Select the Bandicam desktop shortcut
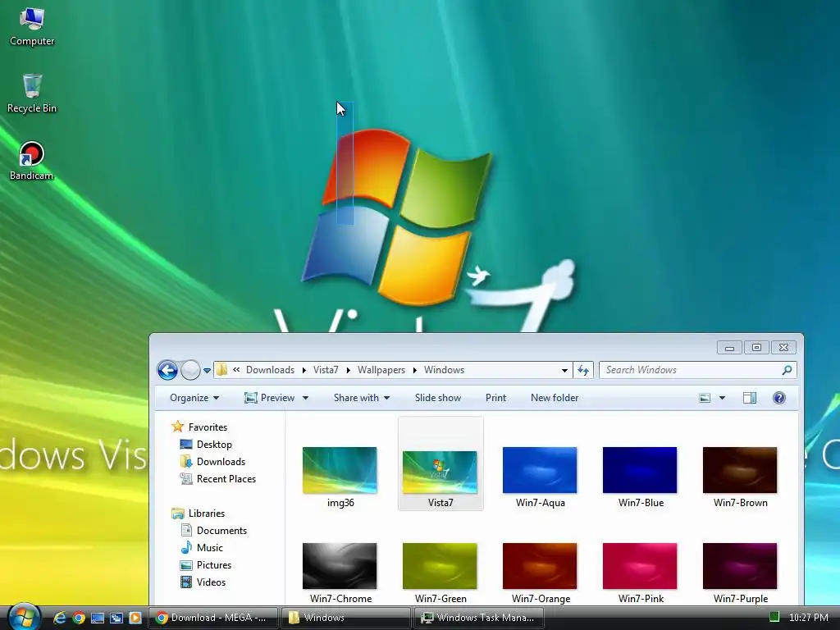Screen dimensions: 840x630 click(x=32, y=161)
